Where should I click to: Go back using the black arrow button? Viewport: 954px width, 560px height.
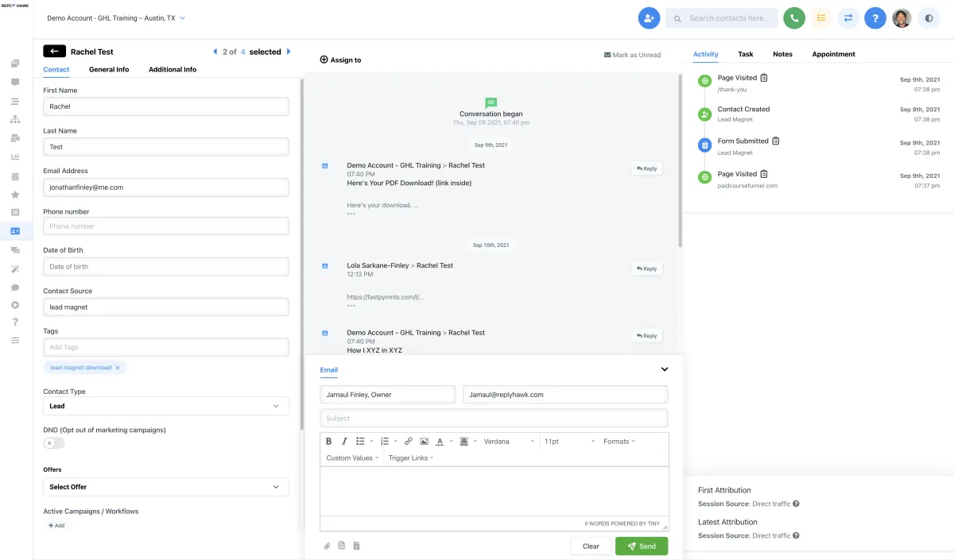click(x=54, y=52)
